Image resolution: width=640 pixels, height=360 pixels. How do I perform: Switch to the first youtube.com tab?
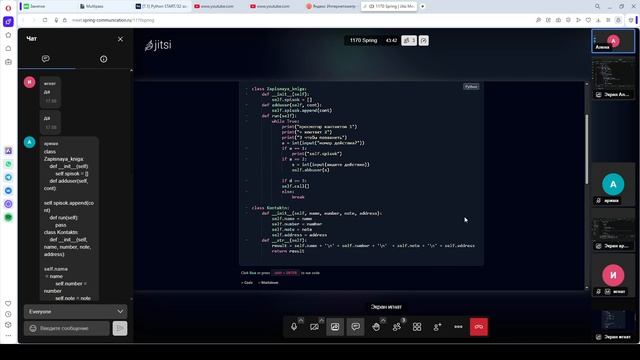[x=218, y=6]
